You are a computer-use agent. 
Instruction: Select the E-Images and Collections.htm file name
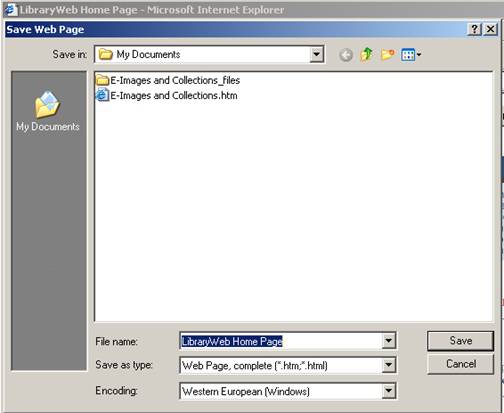[x=174, y=96]
